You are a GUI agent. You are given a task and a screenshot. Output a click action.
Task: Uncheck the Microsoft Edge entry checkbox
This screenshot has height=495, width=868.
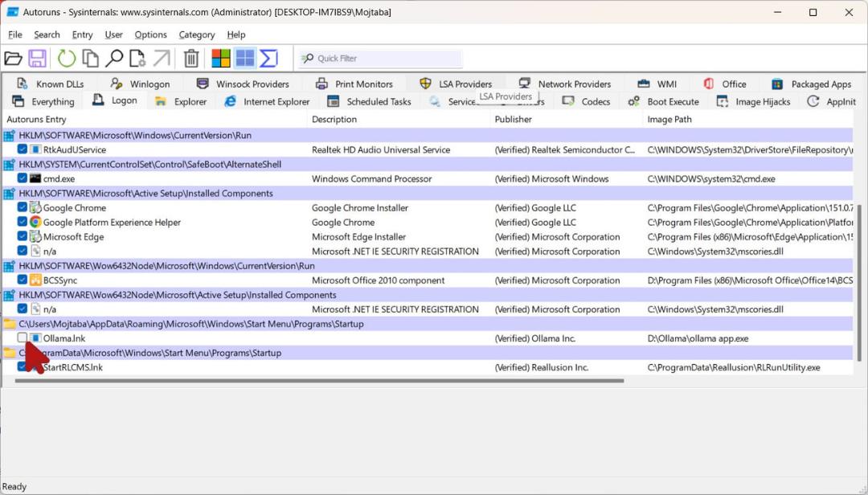click(23, 236)
